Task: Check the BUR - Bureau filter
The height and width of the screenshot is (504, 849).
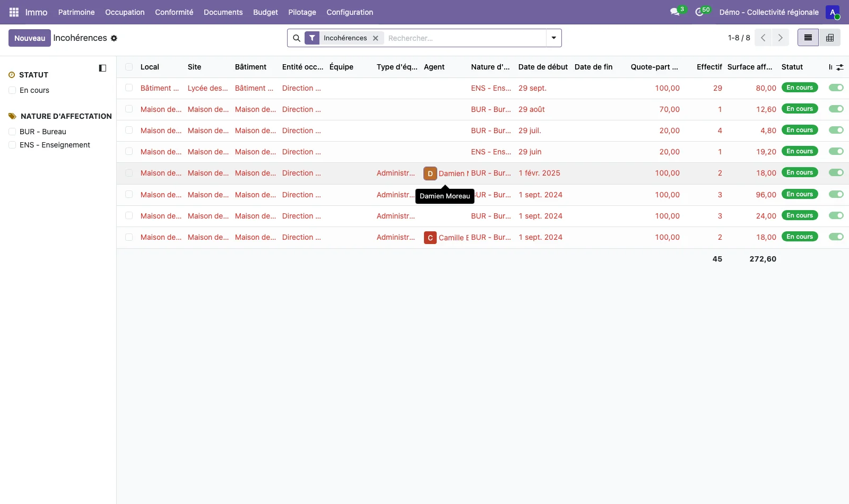Action: coord(12,132)
